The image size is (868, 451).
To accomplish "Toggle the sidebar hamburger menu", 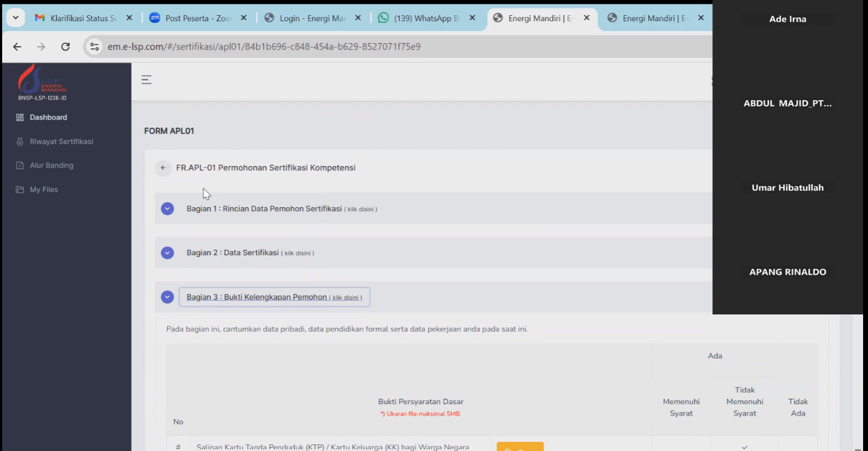I will point(146,80).
